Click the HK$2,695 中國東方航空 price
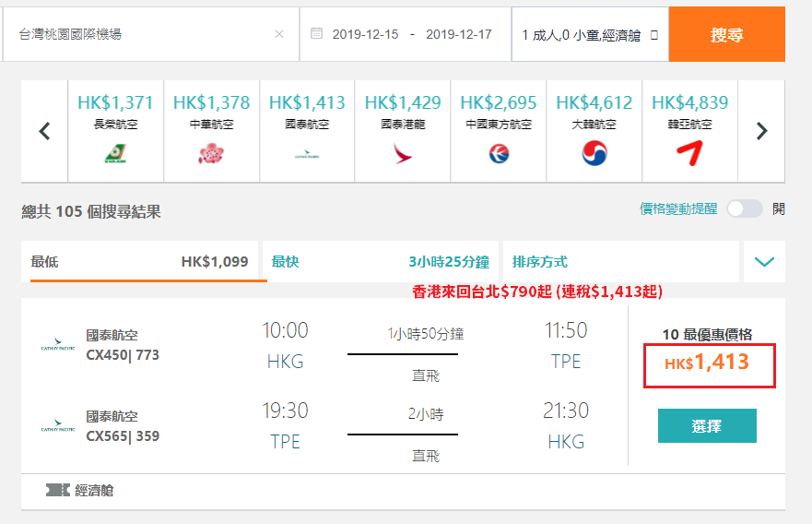 coord(499,102)
